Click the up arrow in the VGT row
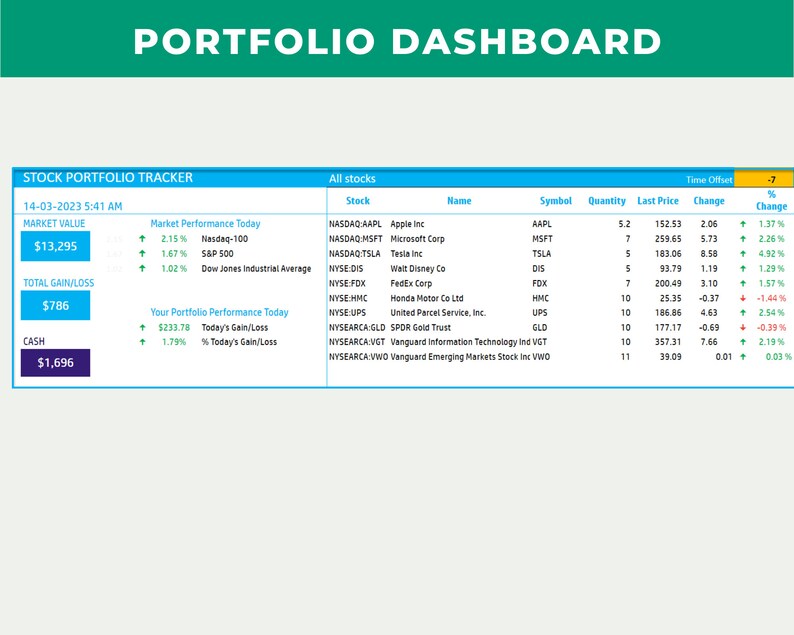This screenshot has height=635, width=794. 743,342
